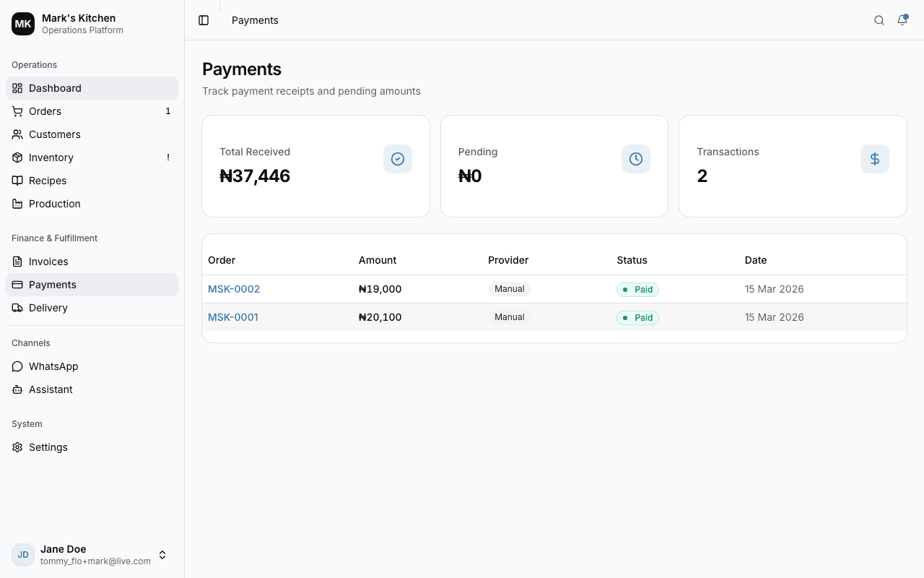Open the Recipes book icon
This screenshot has height=578, width=924.
17,181
